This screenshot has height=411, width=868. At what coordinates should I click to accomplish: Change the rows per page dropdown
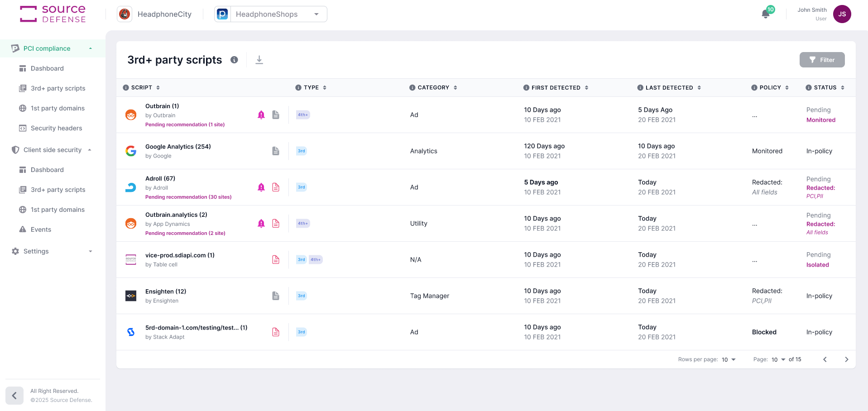coord(729,360)
